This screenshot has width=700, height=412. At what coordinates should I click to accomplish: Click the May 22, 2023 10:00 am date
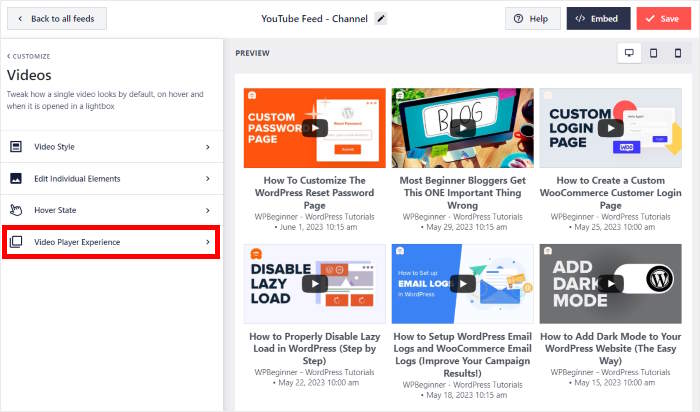pos(318,383)
